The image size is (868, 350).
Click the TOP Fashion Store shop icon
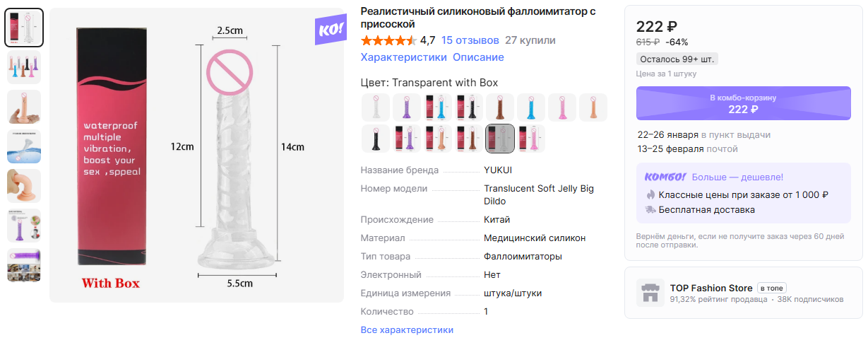pyautogui.click(x=650, y=292)
